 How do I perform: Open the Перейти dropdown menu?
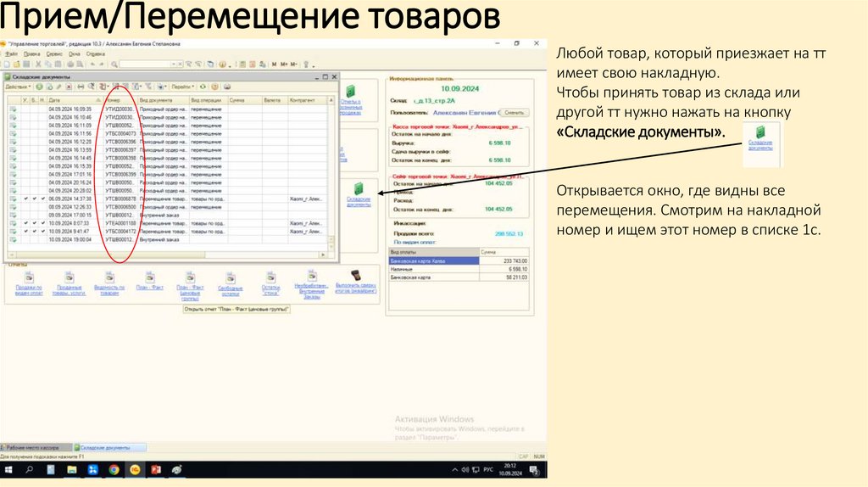[x=183, y=87]
